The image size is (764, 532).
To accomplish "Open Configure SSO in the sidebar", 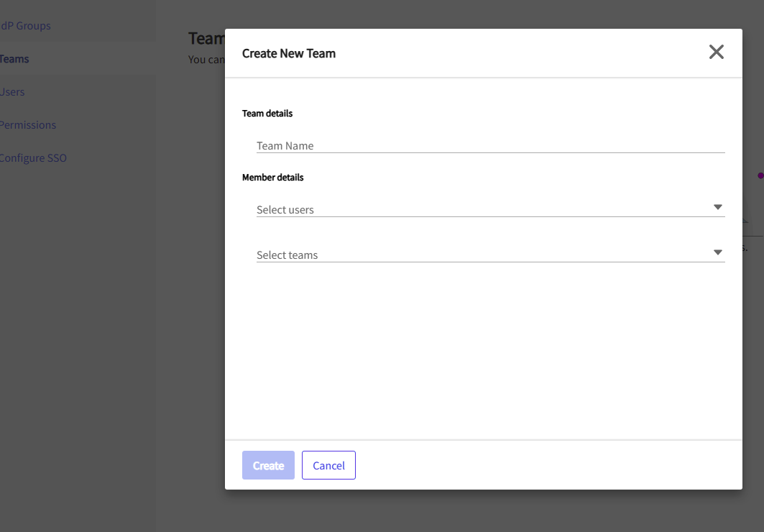I will click(x=33, y=158).
